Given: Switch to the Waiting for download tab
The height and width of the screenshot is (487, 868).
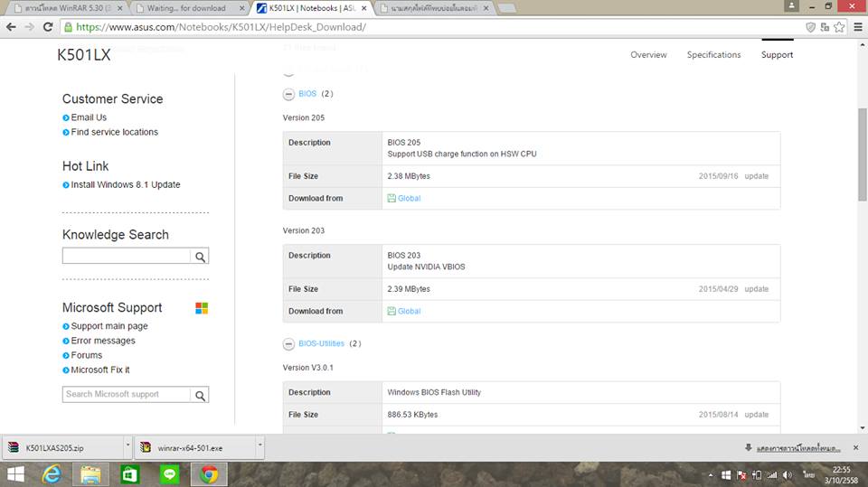Looking at the screenshot, I should point(187,8).
